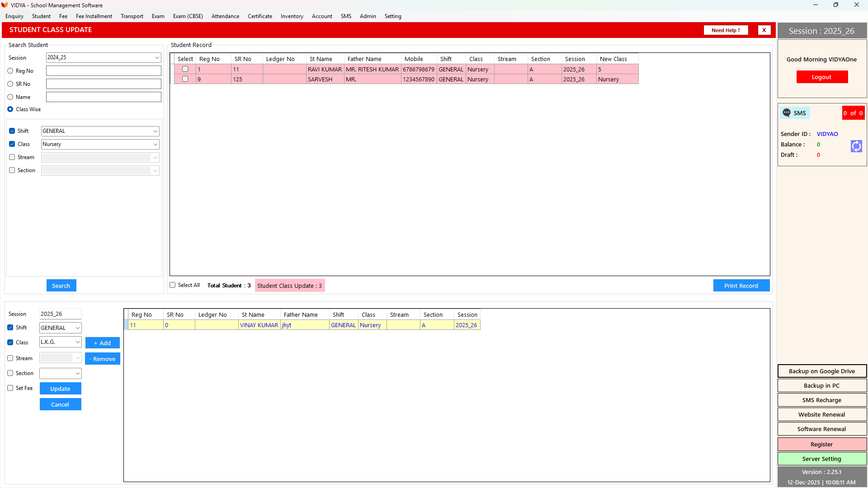The height and width of the screenshot is (488, 868).
Task: Uncheck the Shift filter in Search Student
Action: click(x=12, y=131)
